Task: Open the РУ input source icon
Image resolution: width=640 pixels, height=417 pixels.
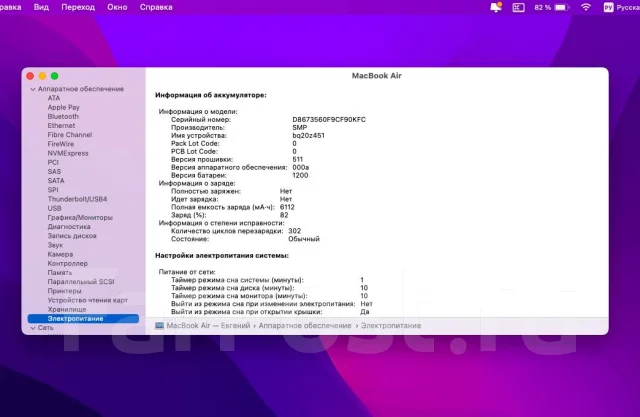Action: pos(608,7)
